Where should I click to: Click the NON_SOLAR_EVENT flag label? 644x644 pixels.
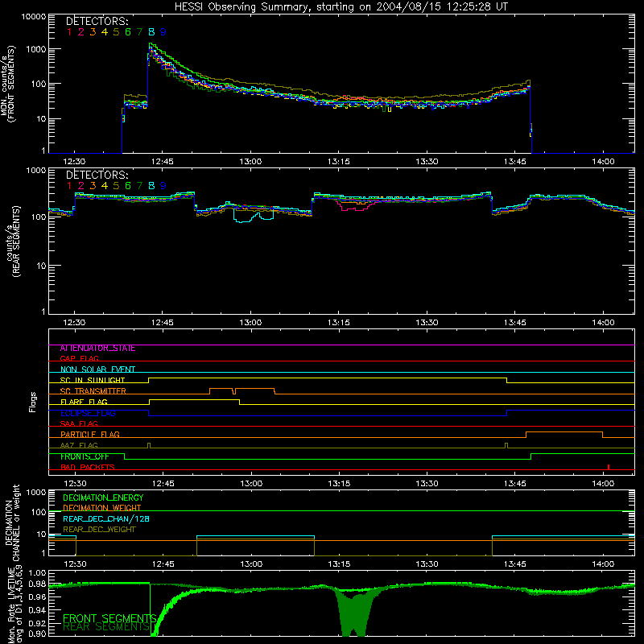pyautogui.click(x=97, y=369)
